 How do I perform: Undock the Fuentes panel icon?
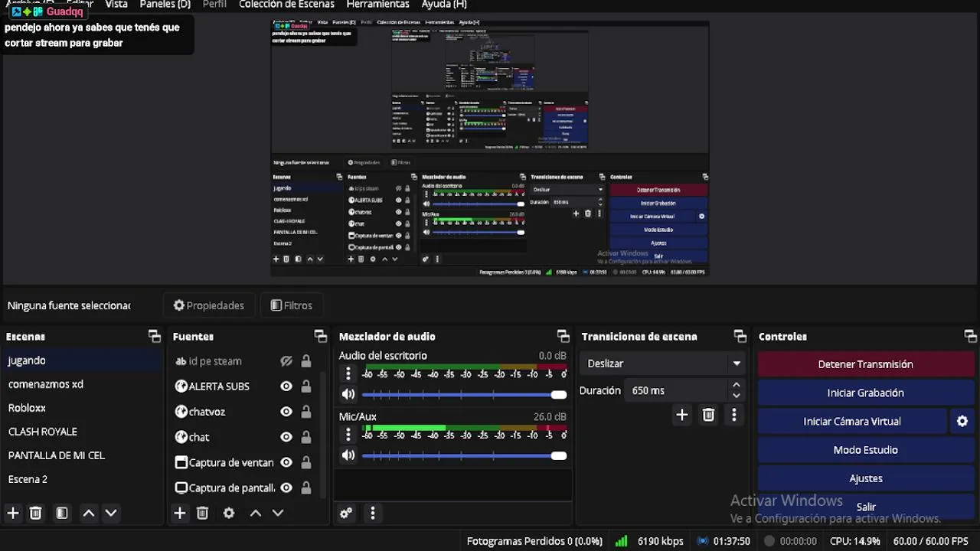tap(321, 336)
